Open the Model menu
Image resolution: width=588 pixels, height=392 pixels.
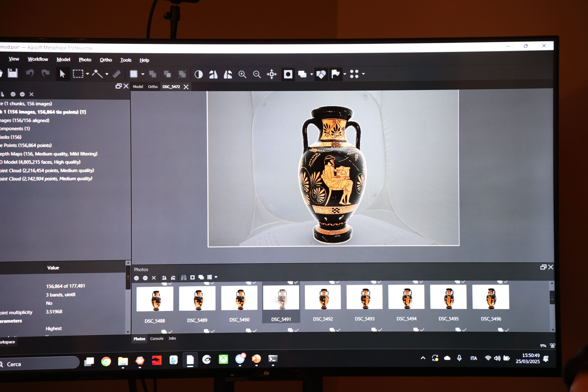[63, 59]
